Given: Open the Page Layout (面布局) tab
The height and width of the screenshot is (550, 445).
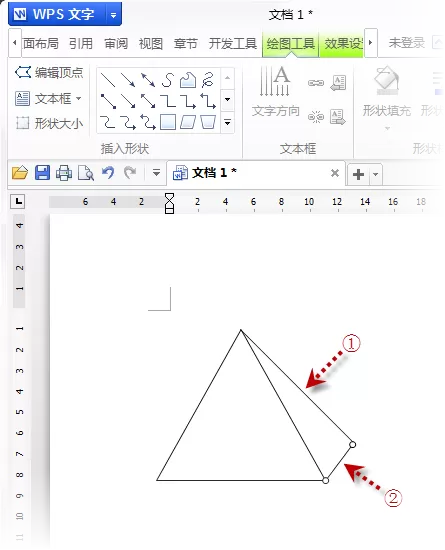Looking at the screenshot, I should click(x=41, y=43).
